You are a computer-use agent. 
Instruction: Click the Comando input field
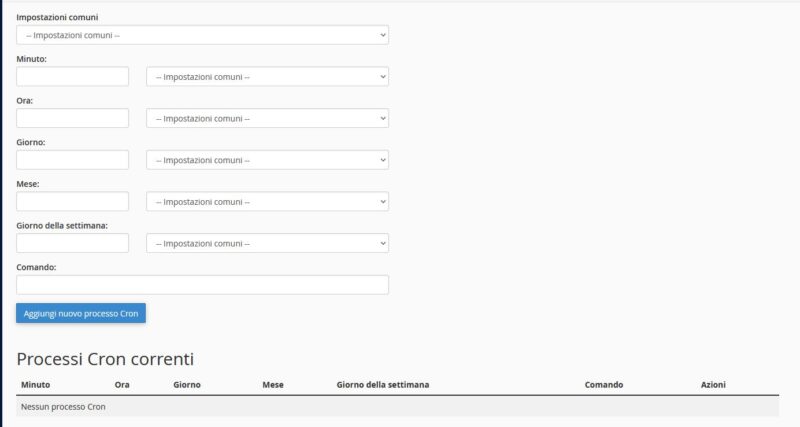click(x=203, y=285)
